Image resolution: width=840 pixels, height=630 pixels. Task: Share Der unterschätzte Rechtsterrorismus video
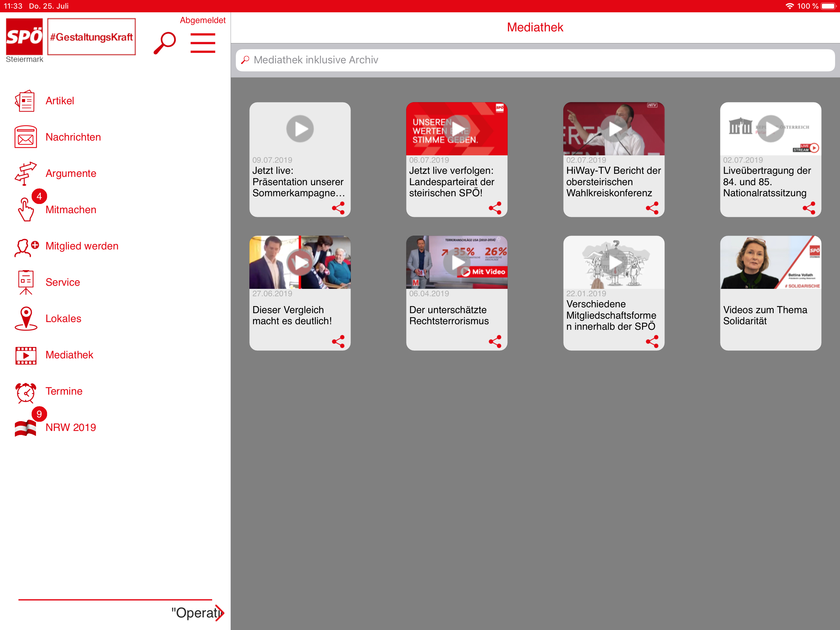[495, 341]
